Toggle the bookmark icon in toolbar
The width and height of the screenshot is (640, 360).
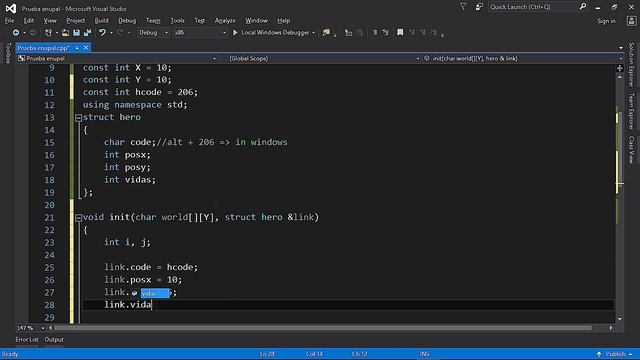point(400,33)
